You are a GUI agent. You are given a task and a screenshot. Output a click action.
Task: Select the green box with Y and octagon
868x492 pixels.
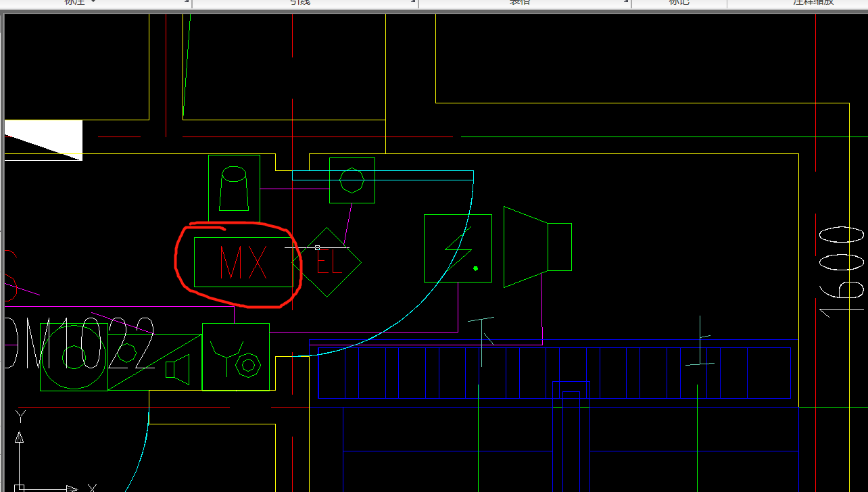(x=236, y=357)
